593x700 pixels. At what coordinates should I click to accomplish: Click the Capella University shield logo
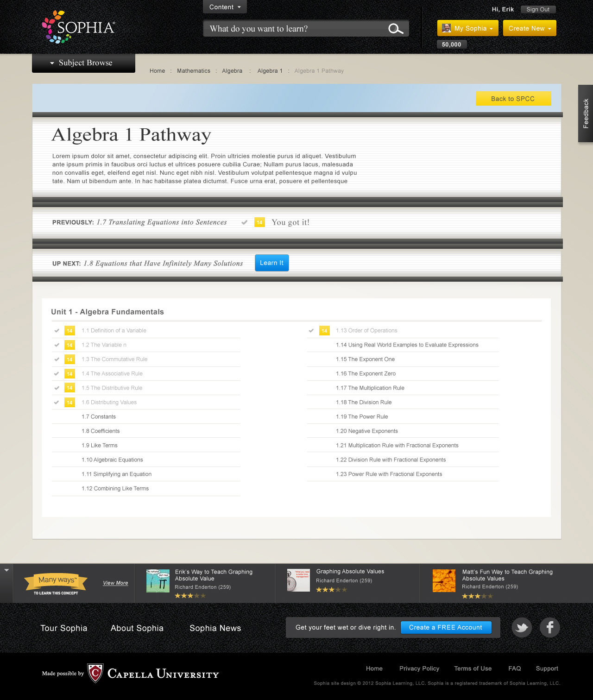coord(95,673)
